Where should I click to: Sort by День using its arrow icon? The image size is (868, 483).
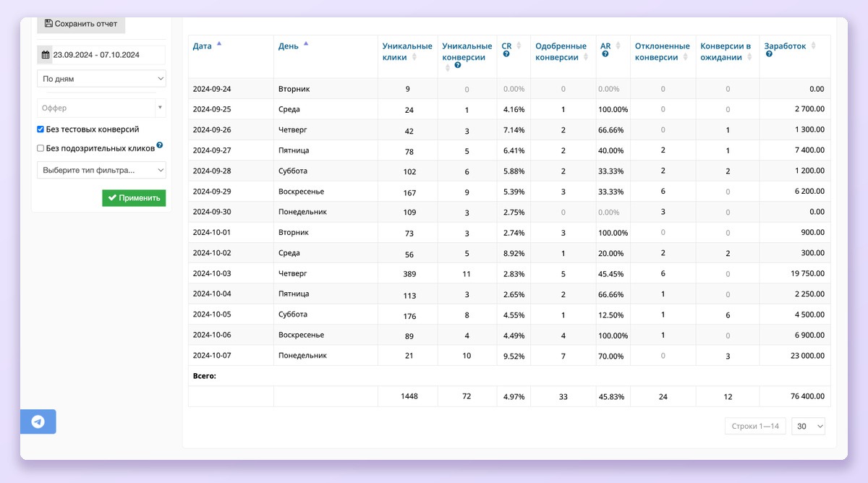pyautogui.click(x=306, y=43)
